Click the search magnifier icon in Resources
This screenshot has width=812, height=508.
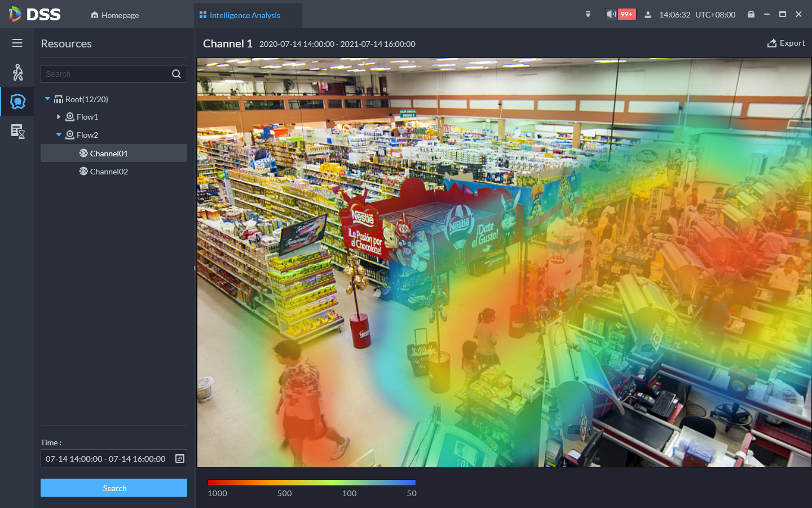coord(176,74)
